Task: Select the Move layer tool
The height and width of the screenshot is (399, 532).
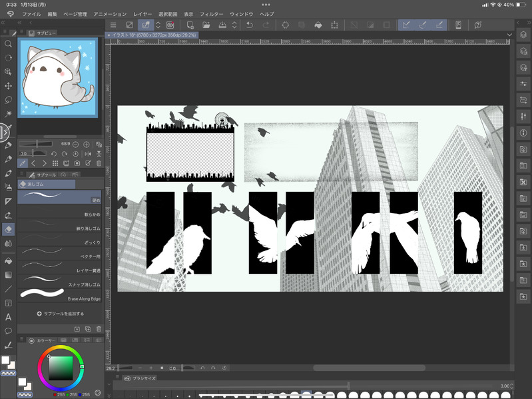Action: coord(8,86)
